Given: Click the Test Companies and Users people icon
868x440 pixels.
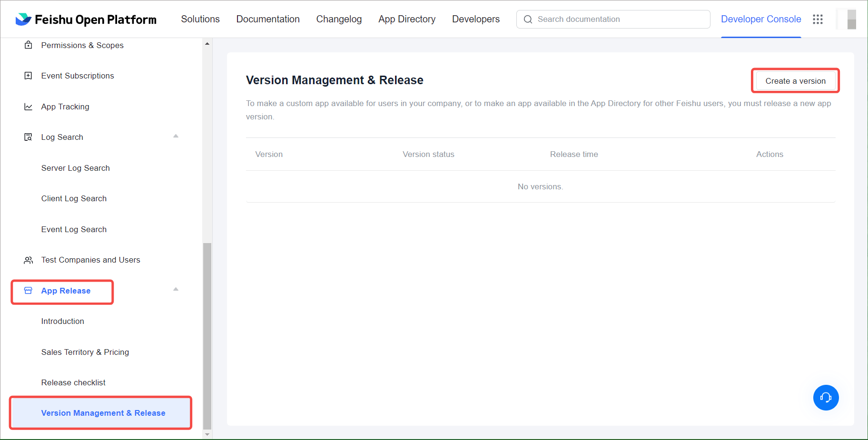Looking at the screenshot, I should [x=29, y=260].
